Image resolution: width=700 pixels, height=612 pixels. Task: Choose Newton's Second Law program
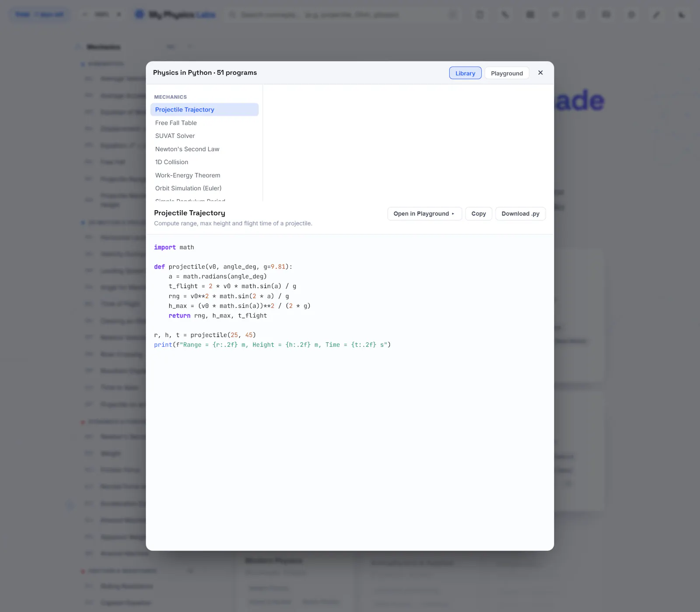(204, 149)
